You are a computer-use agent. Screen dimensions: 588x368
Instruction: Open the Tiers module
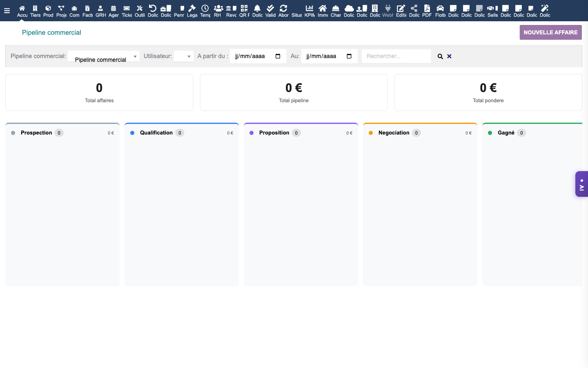point(35,11)
